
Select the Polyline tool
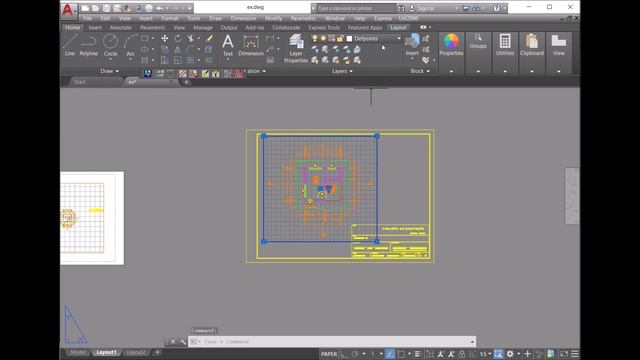click(x=89, y=45)
